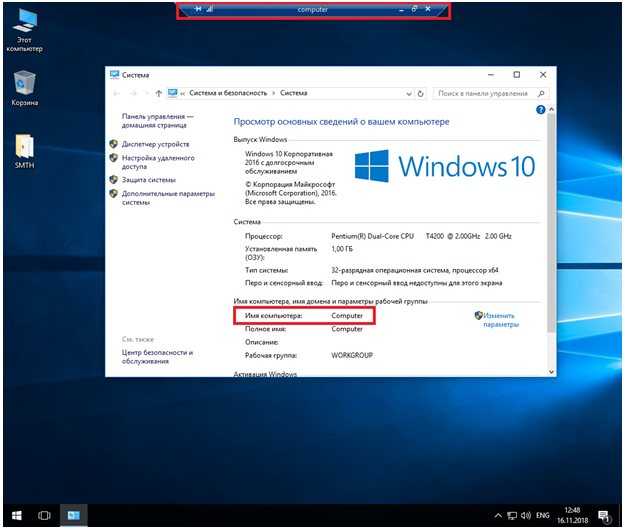Open the clock showing 12:48
The height and width of the screenshot is (530, 625).
click(x=572, y=515)
